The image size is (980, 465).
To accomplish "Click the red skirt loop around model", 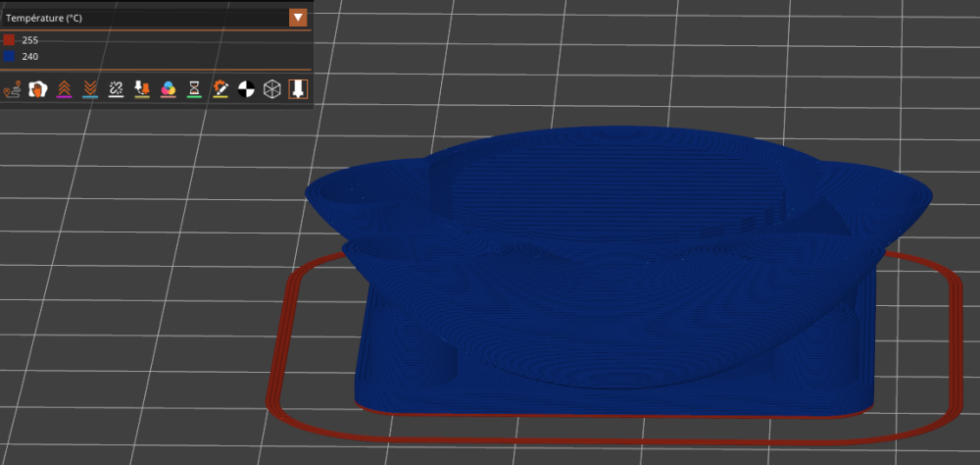I will pos(616,439).
